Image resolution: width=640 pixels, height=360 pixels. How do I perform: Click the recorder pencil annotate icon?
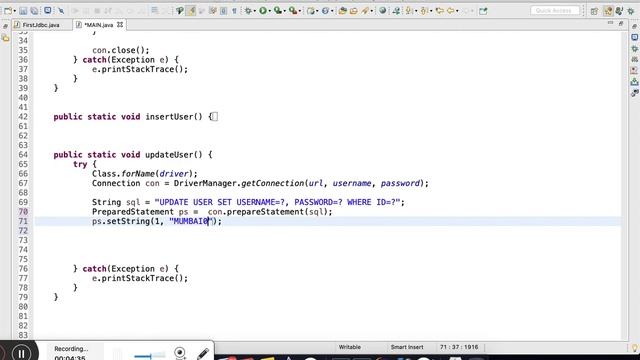(x=202, y=353)
